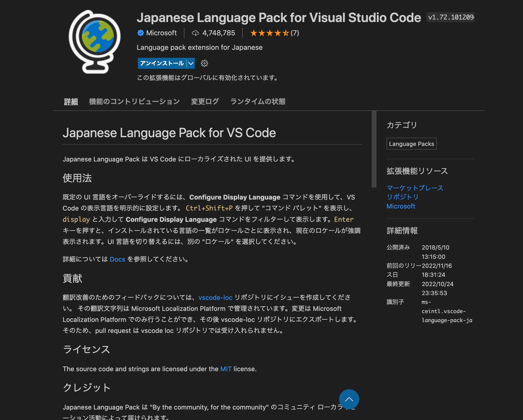This screenshot has width=523, height=420.
Task: Open the Microsoft link under 拡張機能リソース
Action: 401,206
